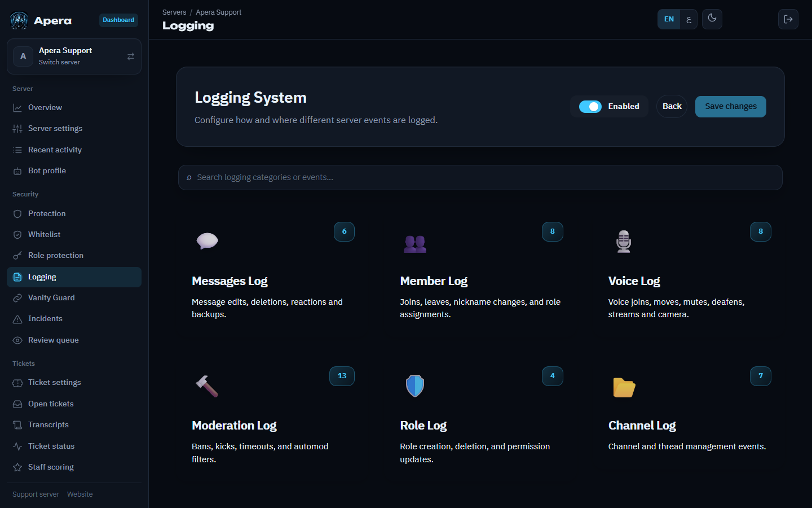Viewport: 812px width, 508px height.
Task: Click the switch server arrows icon
Action: pyautogui.click(x=131, y=56)
